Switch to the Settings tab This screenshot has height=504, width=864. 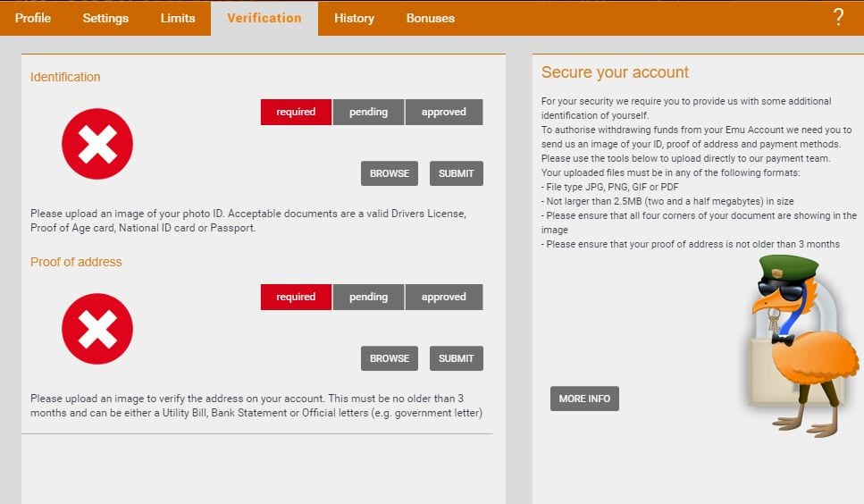click(105, 18)
